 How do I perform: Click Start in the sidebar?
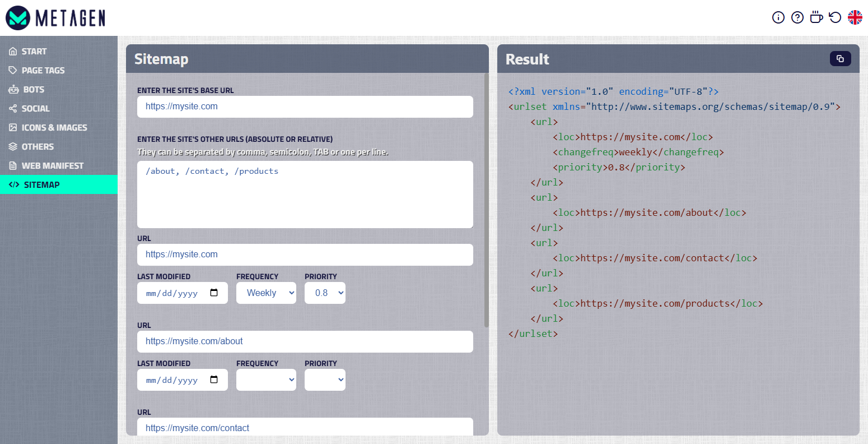tap(35, 51)
